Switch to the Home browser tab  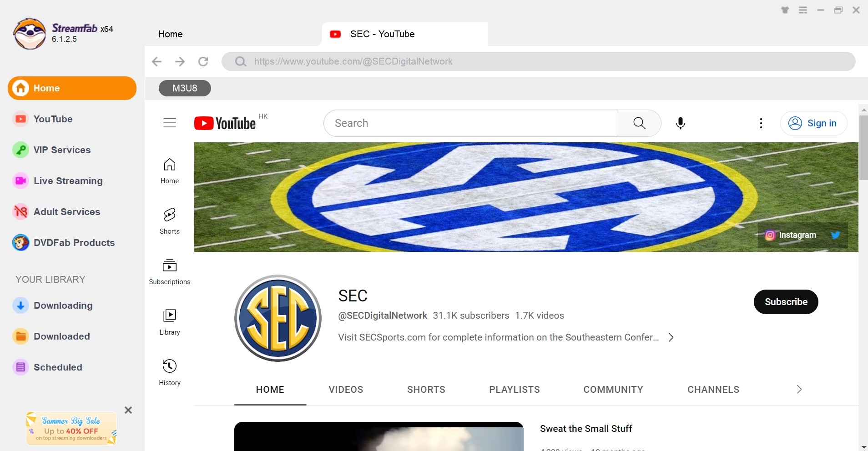[x=171, y=34]
